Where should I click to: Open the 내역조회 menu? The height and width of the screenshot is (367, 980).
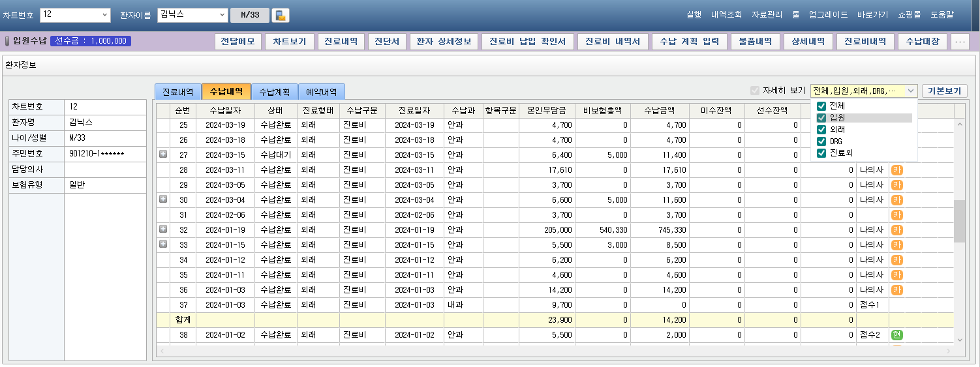click(727, 14)
